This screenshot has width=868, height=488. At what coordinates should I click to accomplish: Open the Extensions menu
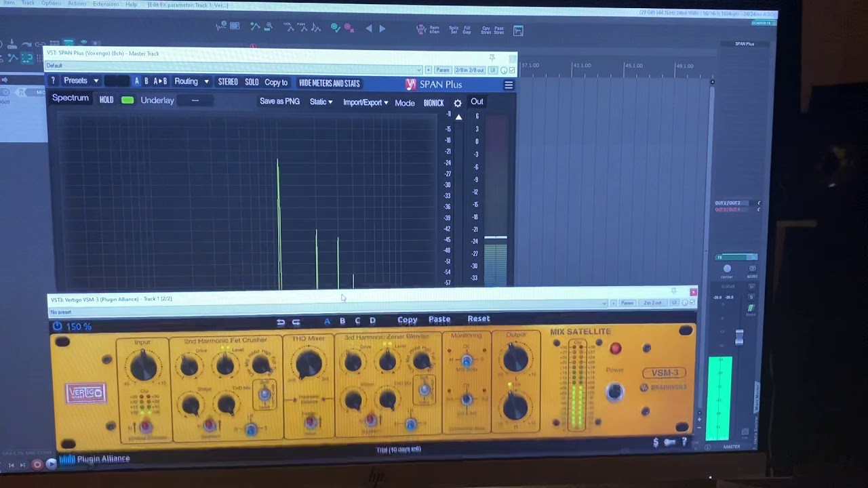click(106, 4)
